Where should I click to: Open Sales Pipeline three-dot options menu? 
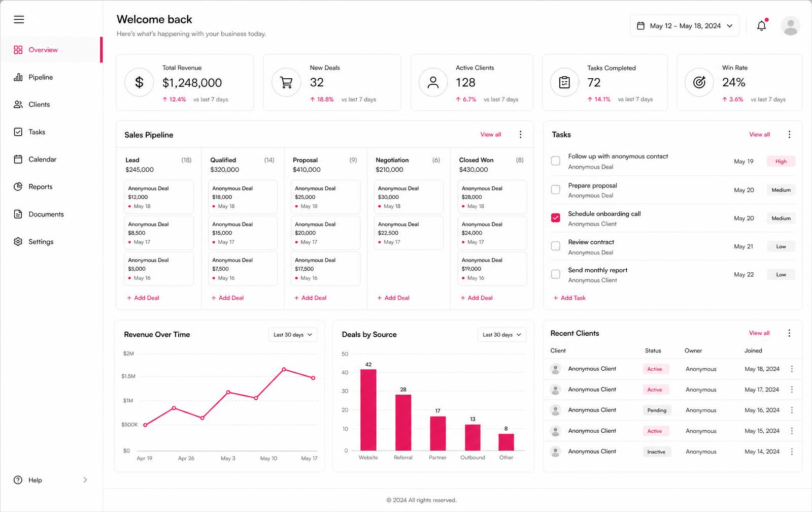pyautogui.click(x=520, y=135)
